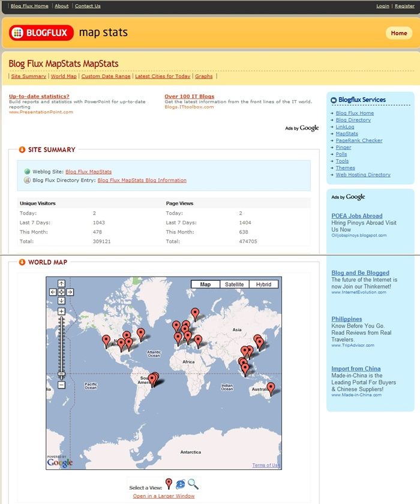Pan the map left with arrow

(53, 292)
